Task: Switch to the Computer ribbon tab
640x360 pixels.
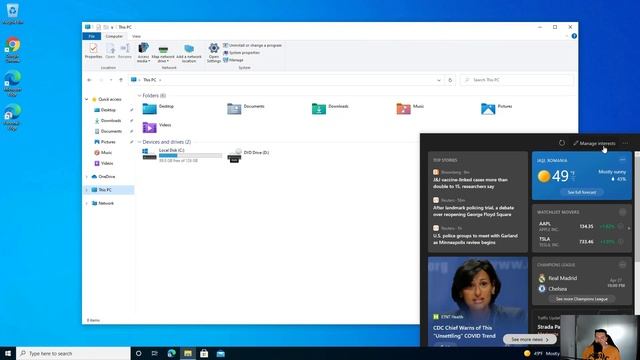Action: 114,36
